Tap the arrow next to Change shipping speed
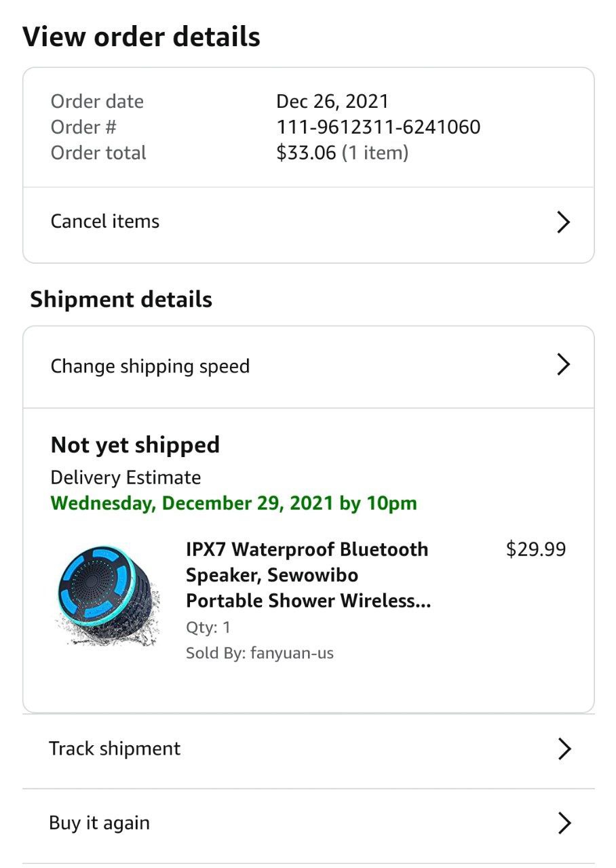This screenshot has width=616, height=868. click(x=562, y=365)
